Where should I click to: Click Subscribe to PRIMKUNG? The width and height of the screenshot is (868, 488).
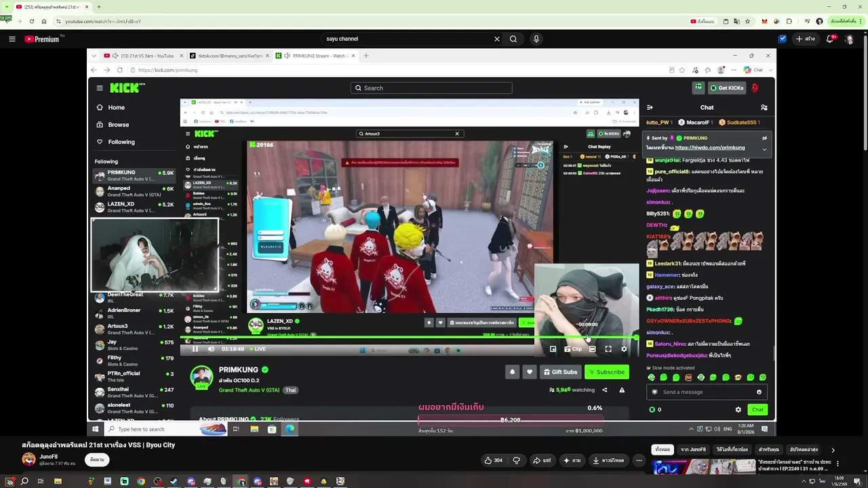[x=606, y=372]
